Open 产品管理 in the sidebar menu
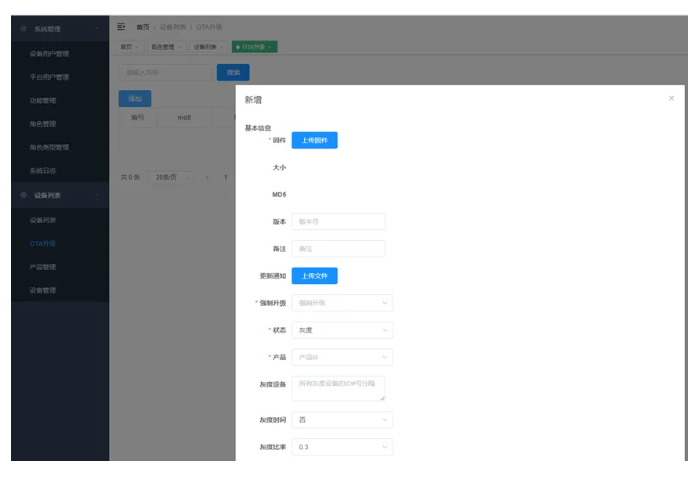The height and width of the screenshot is (477, 698). [x=43, y=267]
